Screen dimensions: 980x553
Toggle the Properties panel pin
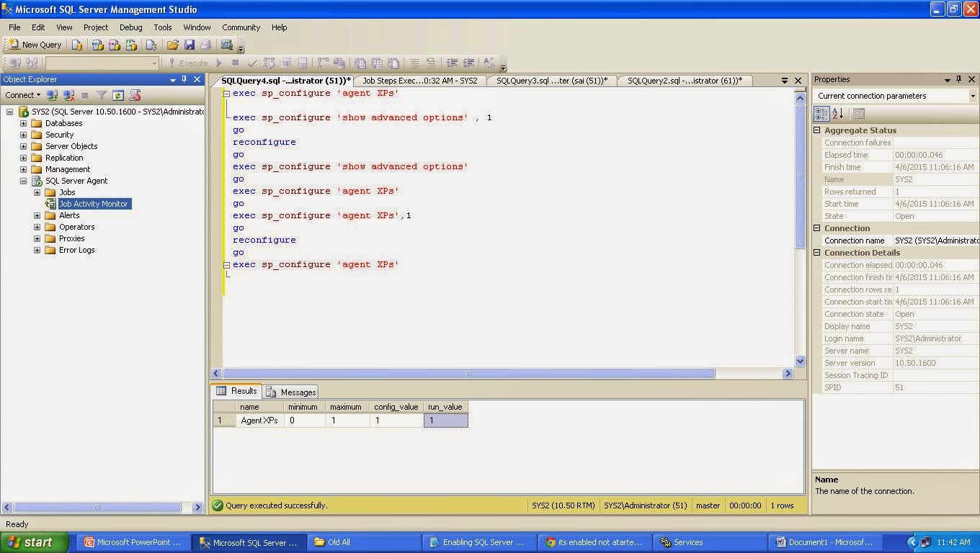tap(960, 79)
